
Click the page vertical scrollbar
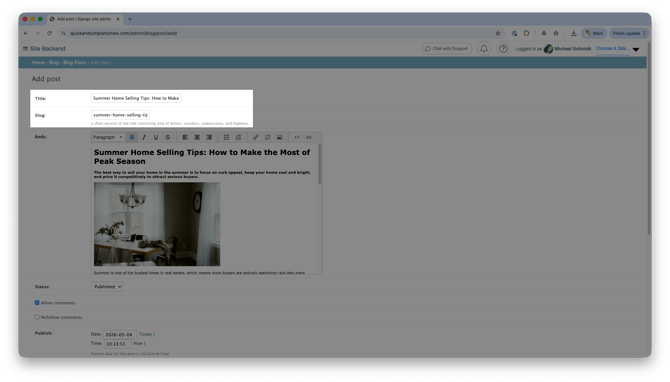(x=649, y=137)
